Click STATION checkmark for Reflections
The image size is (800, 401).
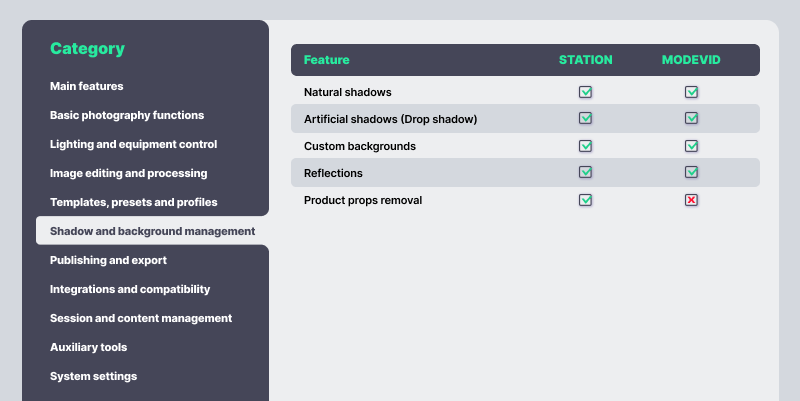point(586,173)
